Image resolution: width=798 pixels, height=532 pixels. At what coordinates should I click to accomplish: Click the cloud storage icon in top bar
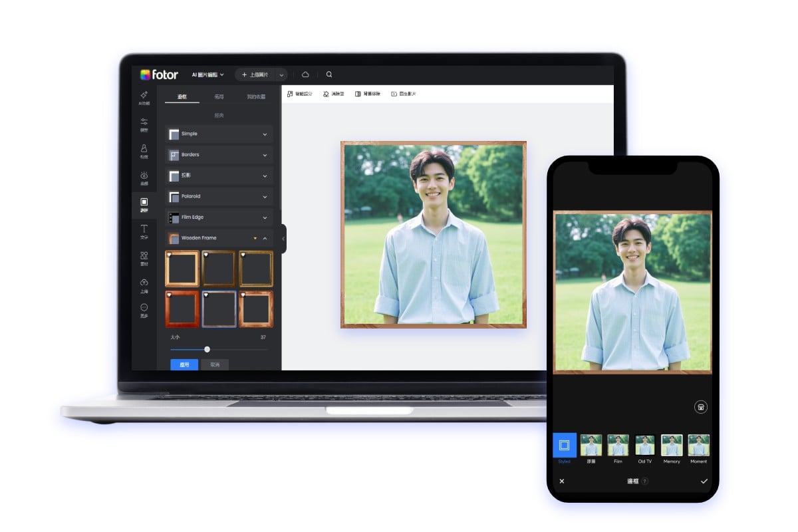[305, 74]
